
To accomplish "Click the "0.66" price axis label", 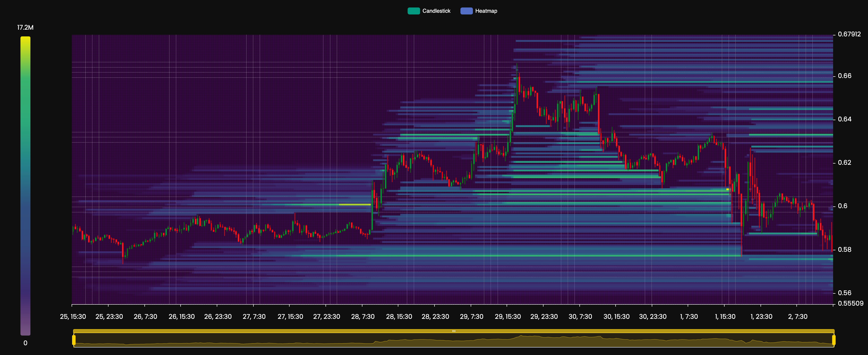I will pos(844,76).
